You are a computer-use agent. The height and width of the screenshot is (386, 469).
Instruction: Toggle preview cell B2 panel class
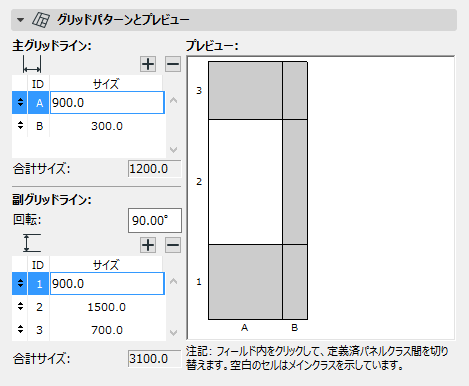pos(295,182)
